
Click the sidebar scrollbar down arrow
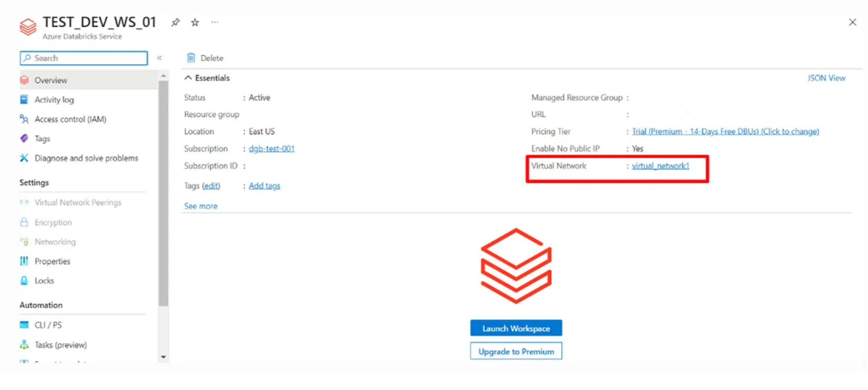click(x=163, y=357)
